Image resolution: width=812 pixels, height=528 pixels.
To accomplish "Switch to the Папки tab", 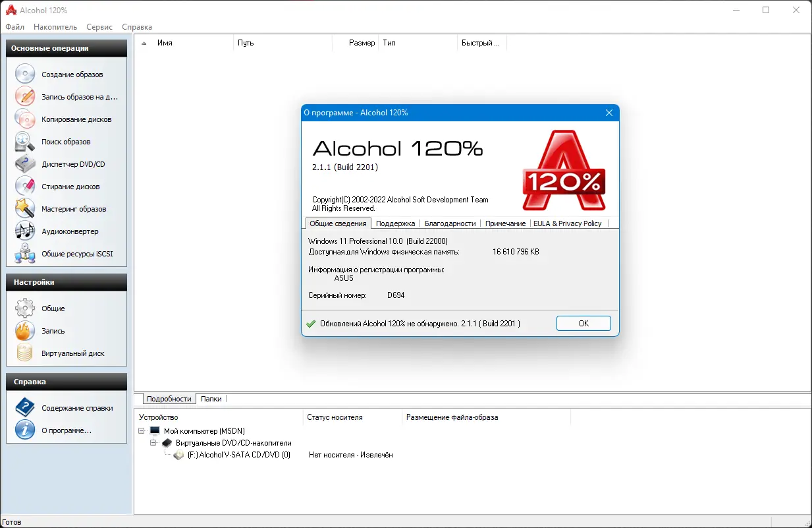I will coord(211,399).
